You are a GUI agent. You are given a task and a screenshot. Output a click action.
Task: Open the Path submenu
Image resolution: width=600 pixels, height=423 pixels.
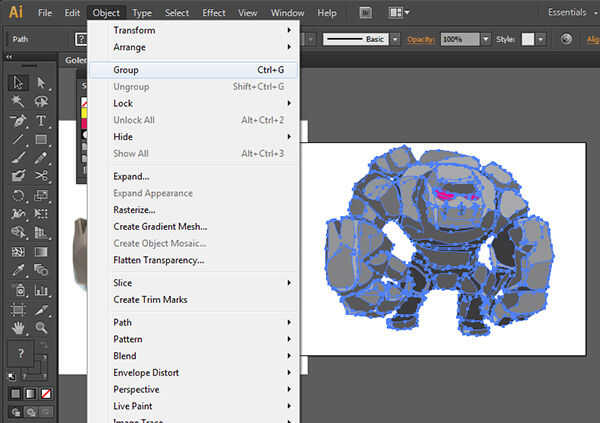click(193, 322)
